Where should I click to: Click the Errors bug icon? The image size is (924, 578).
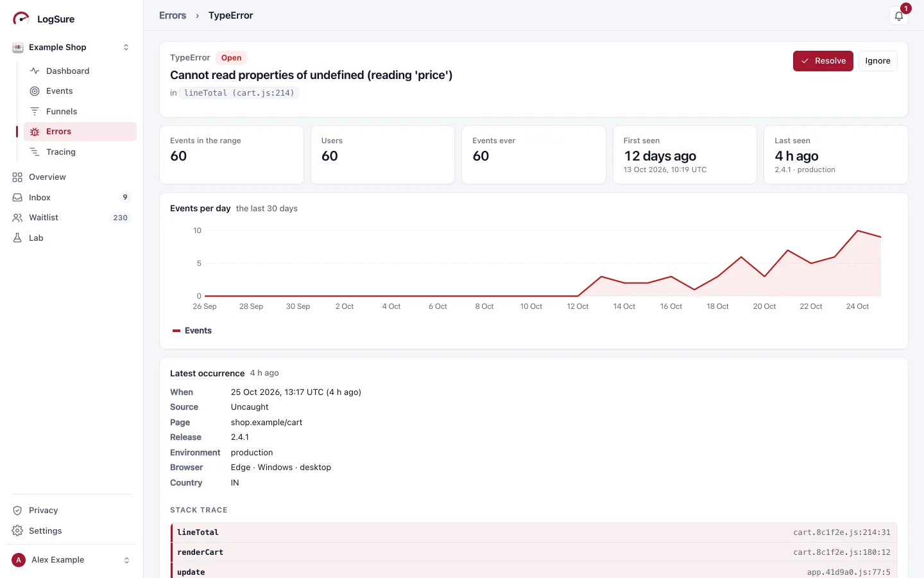(x=35, y=132)
